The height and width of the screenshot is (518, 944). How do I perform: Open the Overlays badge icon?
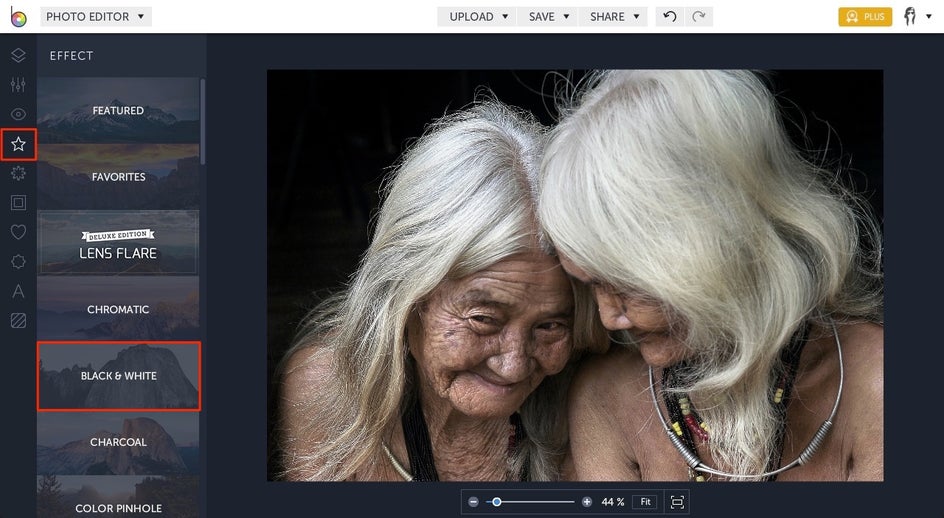point(18,261)
